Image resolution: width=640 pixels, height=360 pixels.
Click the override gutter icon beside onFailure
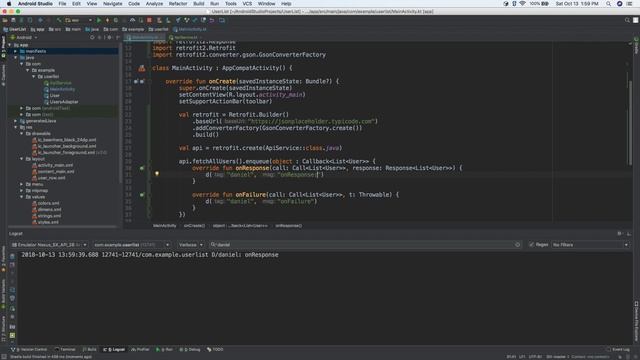pos(142,195)
